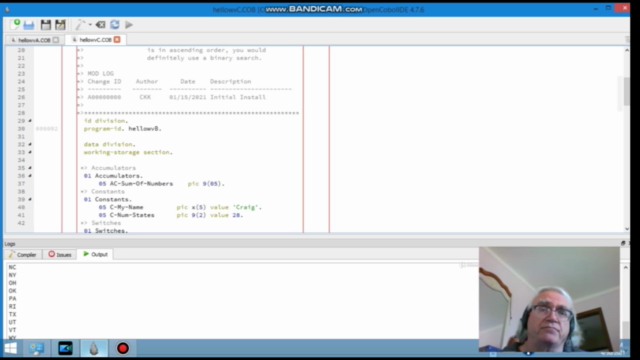The width and height of the screenshot is (640, 360).
Task: Open the Output logs tab
Action: (96, 254)
